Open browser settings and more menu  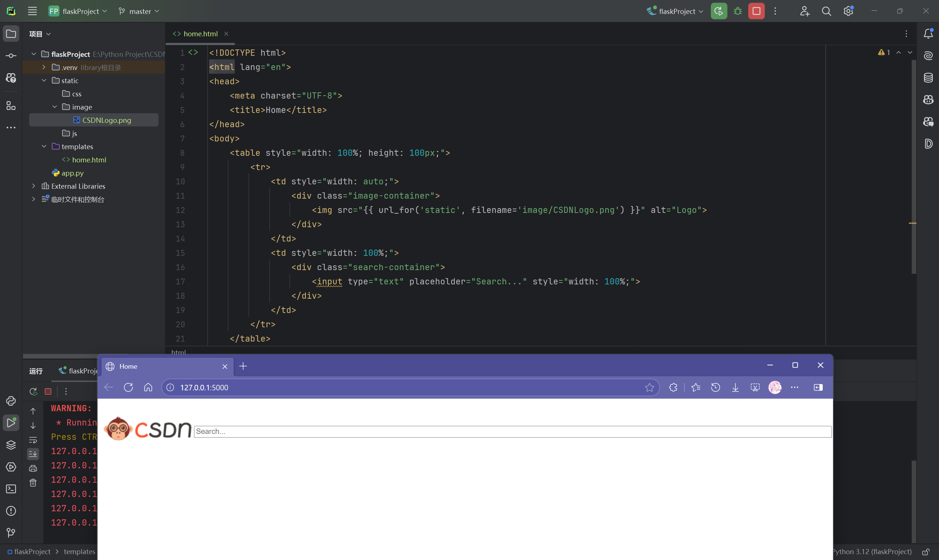pyautogui.click(x=794, y=387)
